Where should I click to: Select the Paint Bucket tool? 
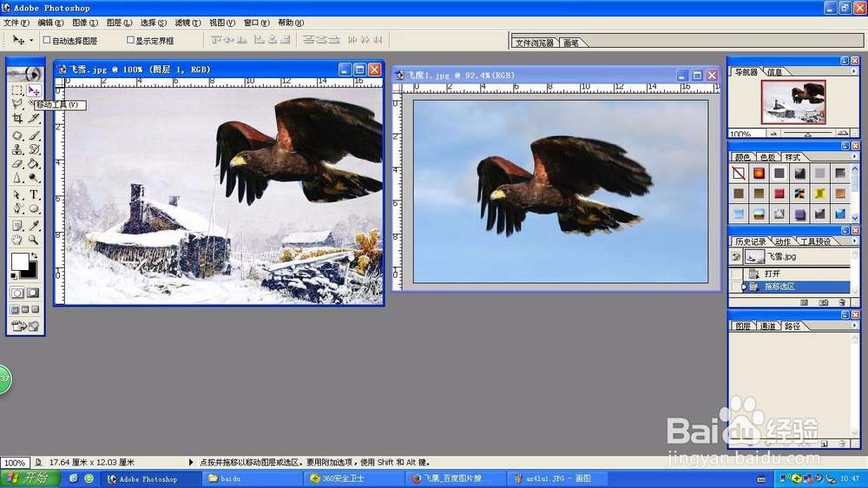34,164
